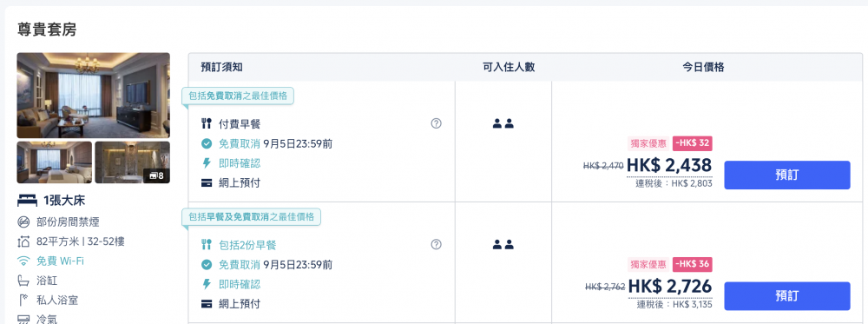Book the HK$ 2,438 room rate
Image resolution: width=868 pixels, height=324 pixels.
(x=786, y=175)
